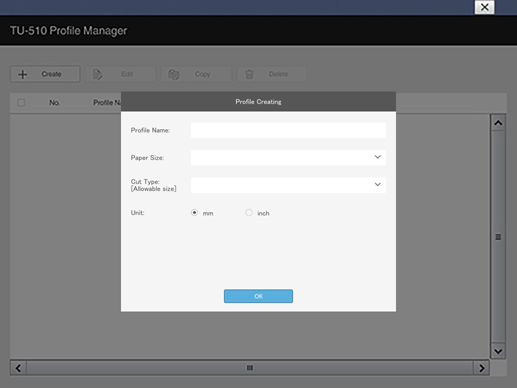517x388 pixels.
Task: Click the Delete trash can icon
Action: coord(249,74)
